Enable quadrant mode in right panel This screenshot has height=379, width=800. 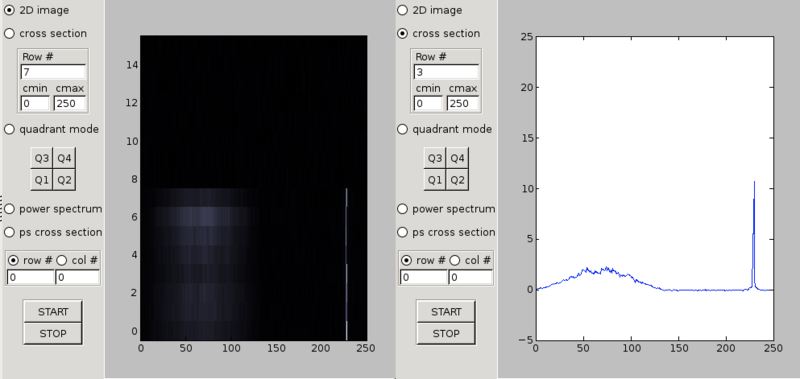(x=403, y=130)
